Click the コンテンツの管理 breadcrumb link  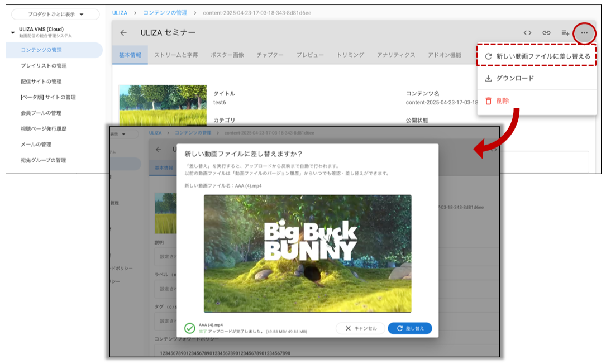pyautogui.click(x=165, y=13)
